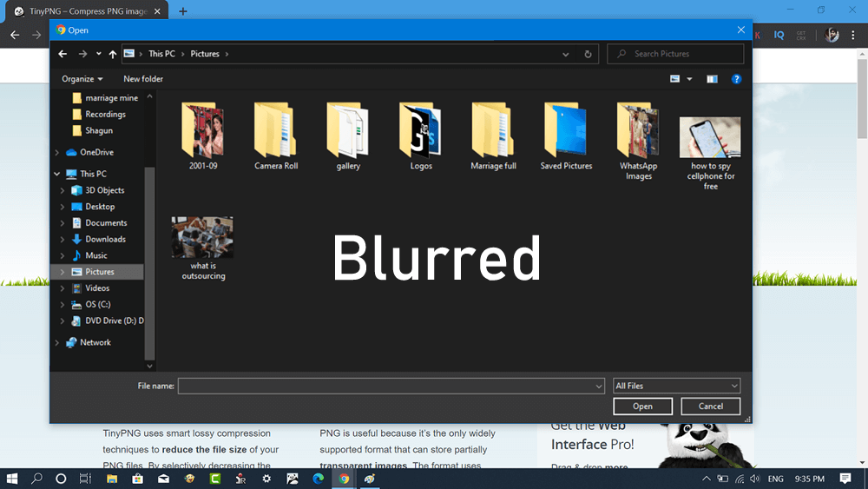868x489 pixels.
Task: Expand the address bar history dropdown
Action: pyautogui.click(x=566, y=54)
